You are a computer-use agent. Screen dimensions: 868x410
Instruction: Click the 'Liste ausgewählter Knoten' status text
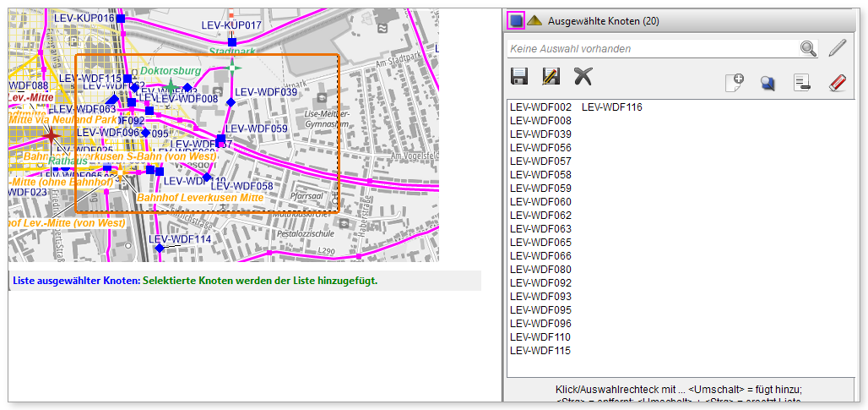point(75,281)
